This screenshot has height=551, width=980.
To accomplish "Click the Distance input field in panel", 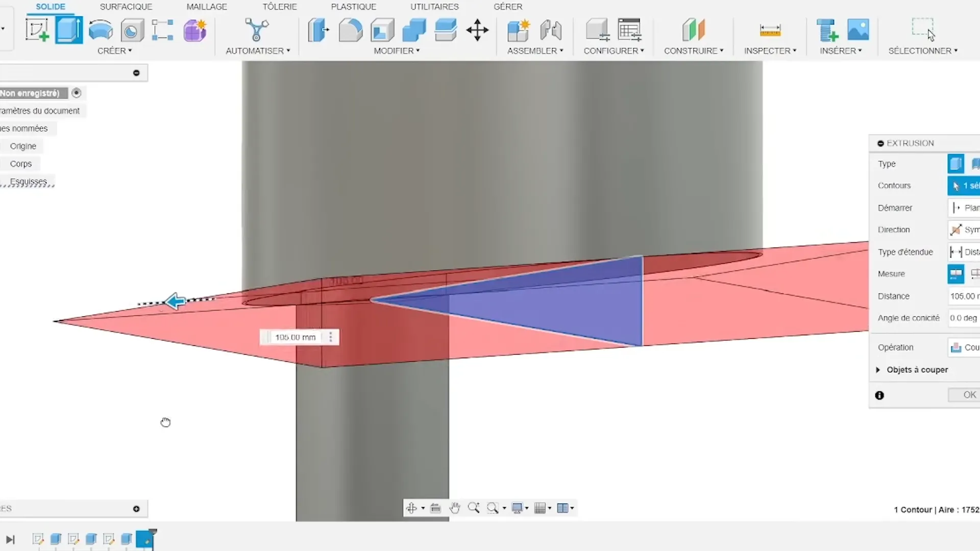I will 964,296.
